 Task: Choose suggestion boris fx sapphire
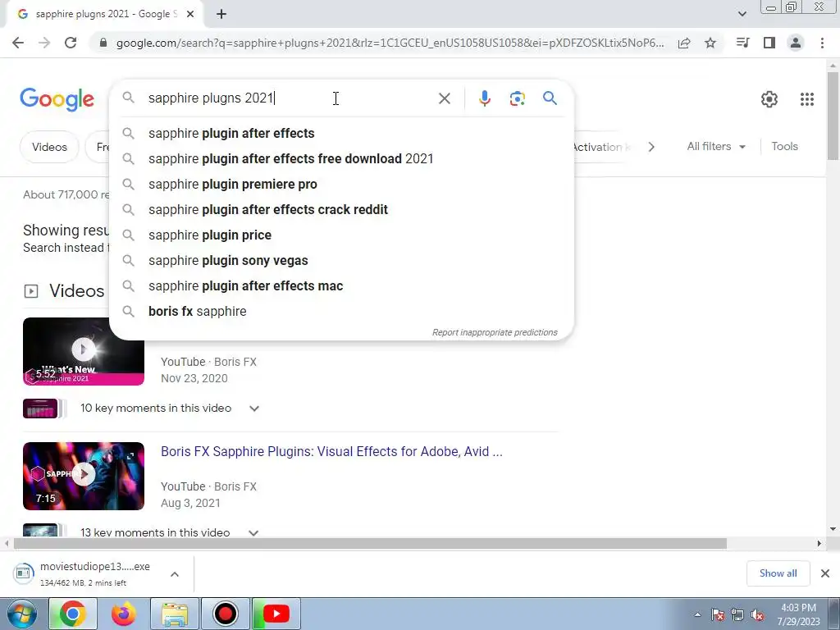click(x=341, y=311)
